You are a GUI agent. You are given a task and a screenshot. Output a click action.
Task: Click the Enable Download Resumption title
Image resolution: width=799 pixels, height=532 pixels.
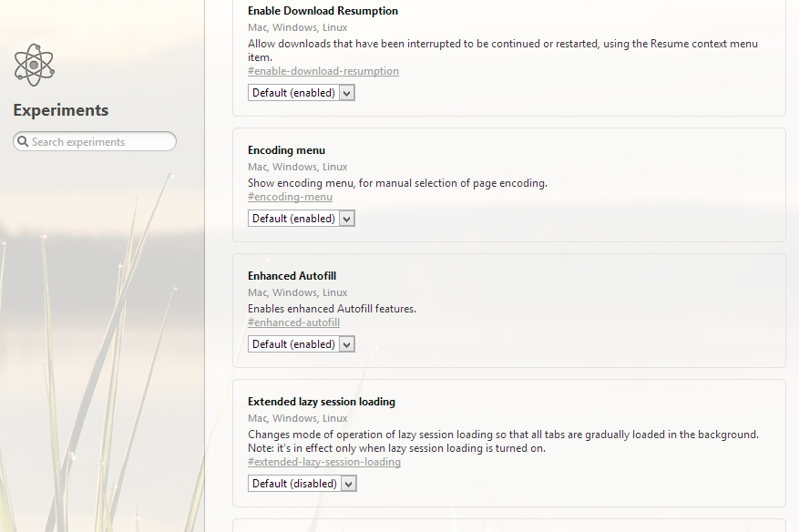click(323, 11)
